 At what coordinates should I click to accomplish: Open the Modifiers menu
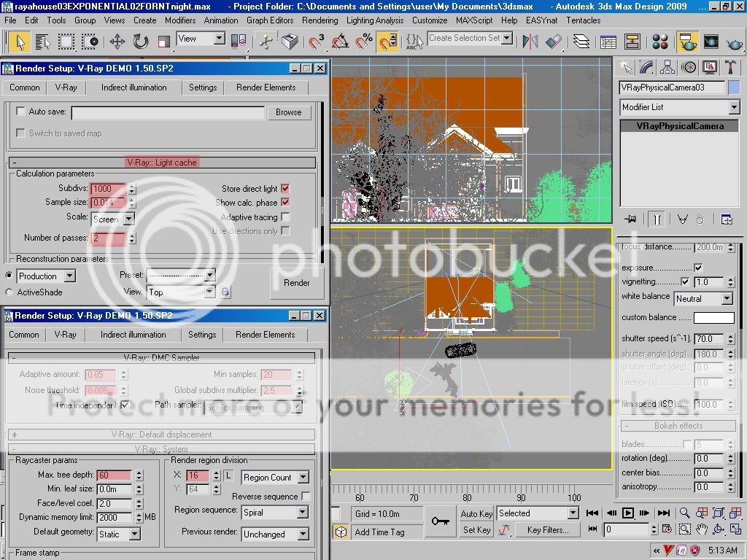tap(180, 20)
